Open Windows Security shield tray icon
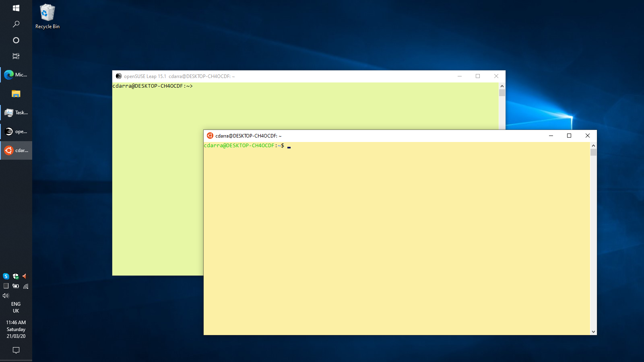Screen dimensions: 644x362 pos(16,276)
